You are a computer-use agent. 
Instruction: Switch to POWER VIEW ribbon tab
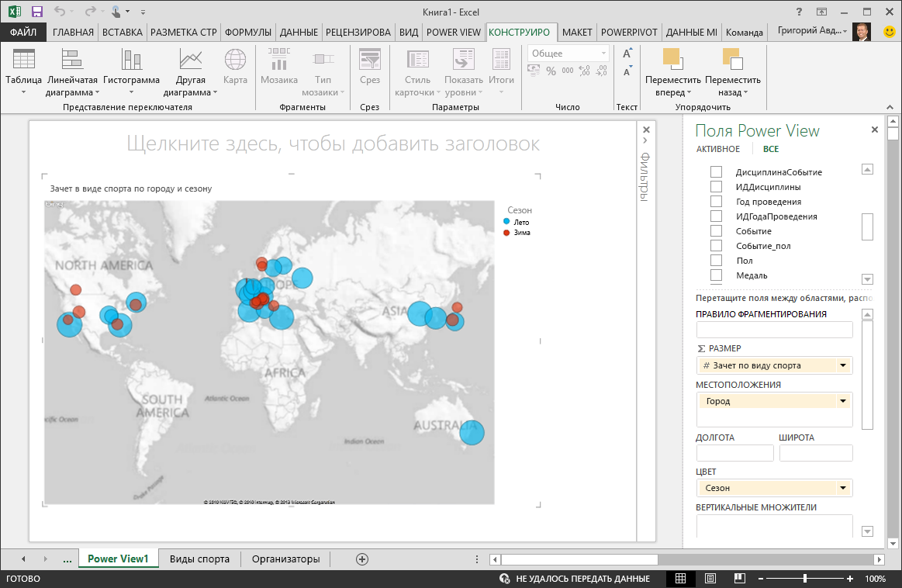coord(453,33)
